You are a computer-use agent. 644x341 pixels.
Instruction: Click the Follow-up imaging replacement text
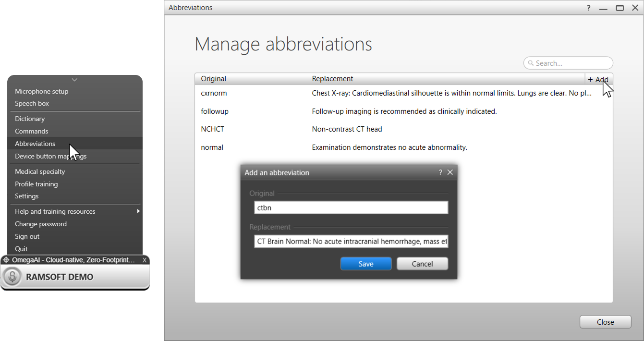tap(404, 111)
